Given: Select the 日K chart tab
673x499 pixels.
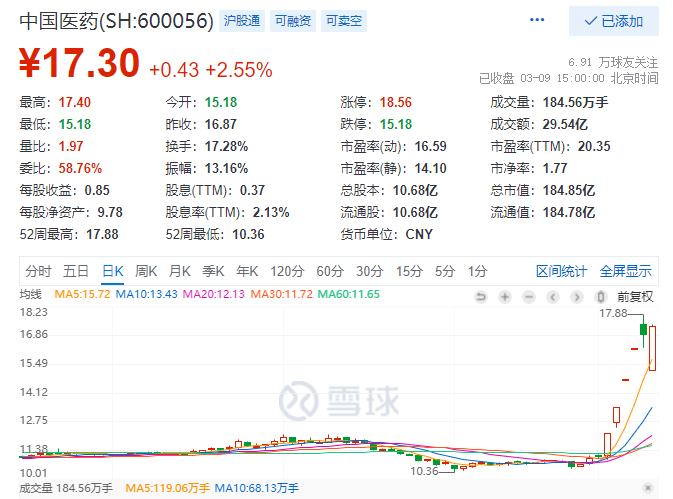Looking at the screenshot, I should [113, 271].
